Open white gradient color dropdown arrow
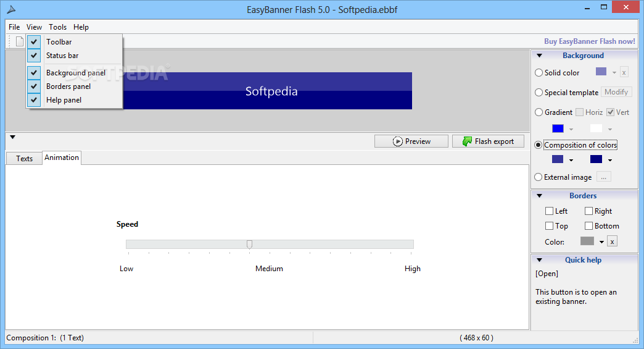This screenshot has height=349, width=644. 610,130
